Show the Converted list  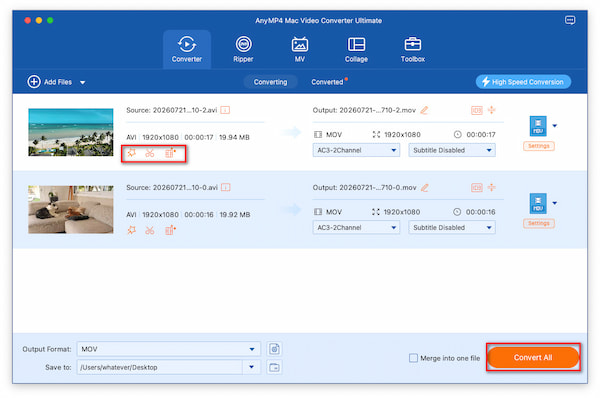[327, 82]
